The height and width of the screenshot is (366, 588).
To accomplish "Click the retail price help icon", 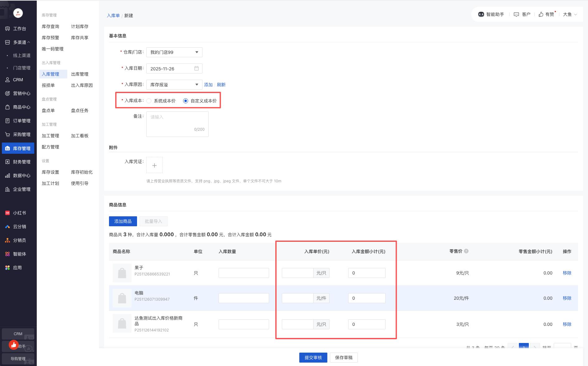I will point(466,251).
